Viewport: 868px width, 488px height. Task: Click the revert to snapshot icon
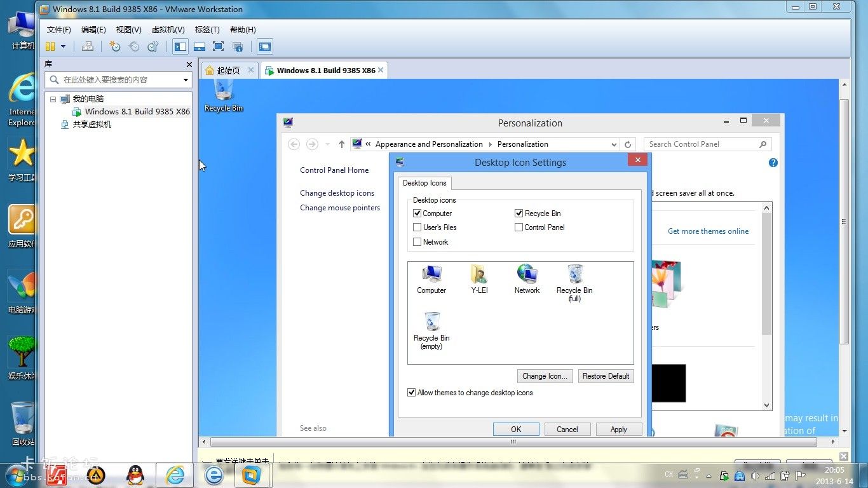pos(134,46)
